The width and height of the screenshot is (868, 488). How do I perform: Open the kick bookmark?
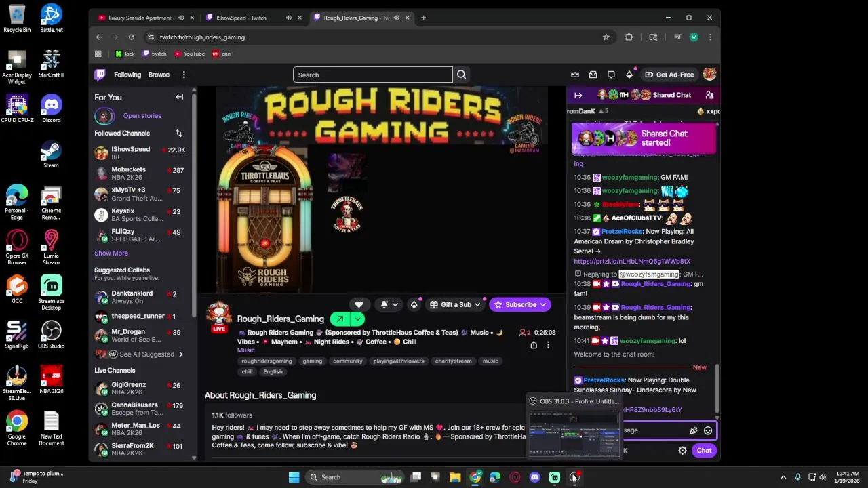click(x=125, y=54)
